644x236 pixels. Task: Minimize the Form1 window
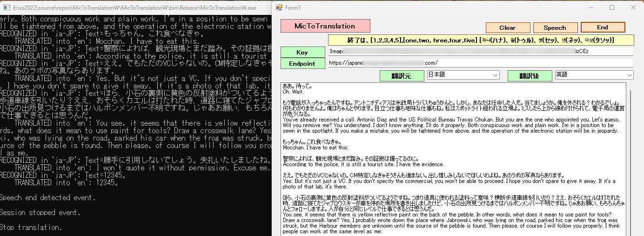pyautogui.click(x=590, y=7)
